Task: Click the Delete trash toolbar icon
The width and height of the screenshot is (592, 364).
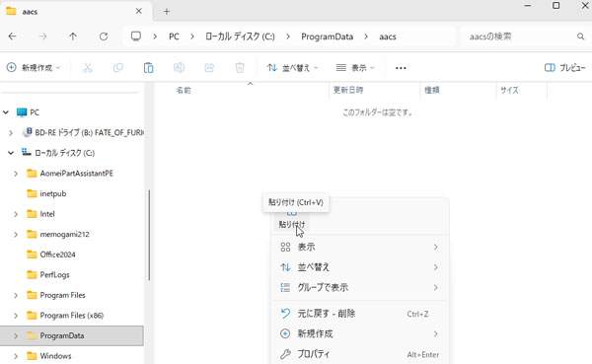Action: click(x=240, y=68)
